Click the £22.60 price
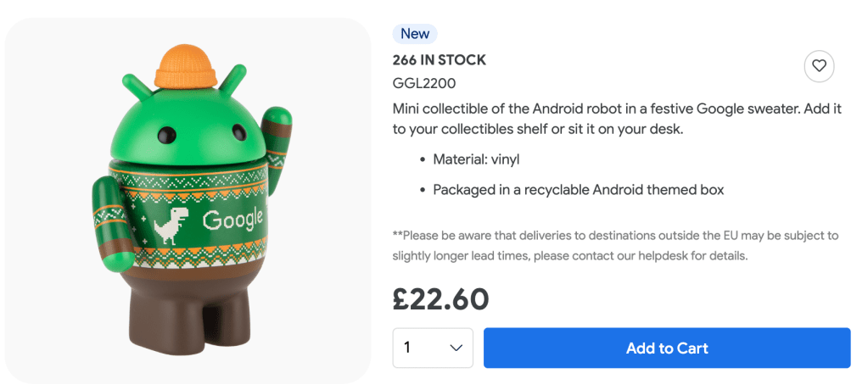 pyautogui.click(x=440, y=298)
